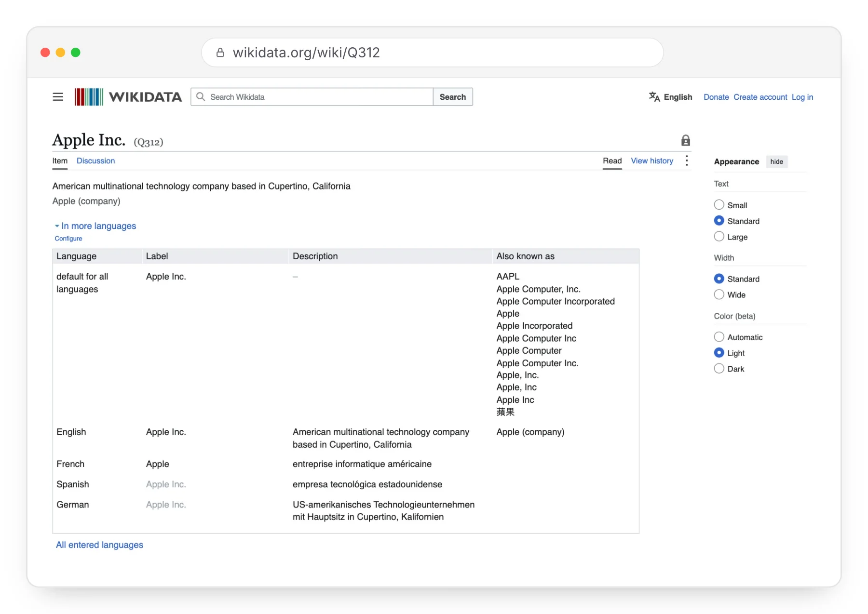Click the Also known as column header

(x=526, y=256)
